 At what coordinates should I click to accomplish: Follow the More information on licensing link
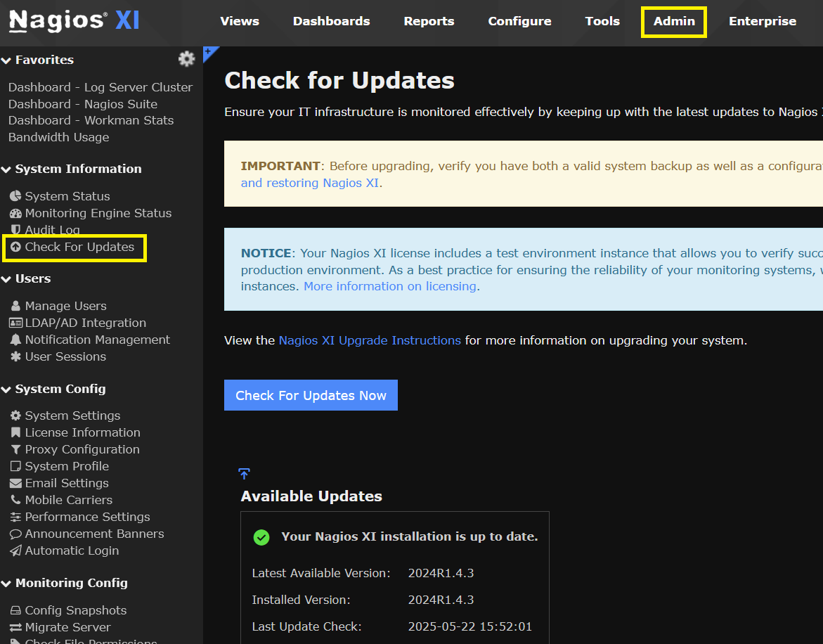click(390, 286)
